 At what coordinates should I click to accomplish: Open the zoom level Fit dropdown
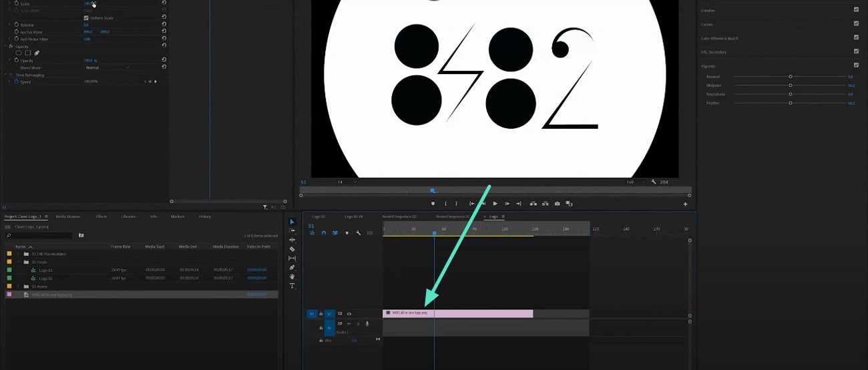point(347,182)
